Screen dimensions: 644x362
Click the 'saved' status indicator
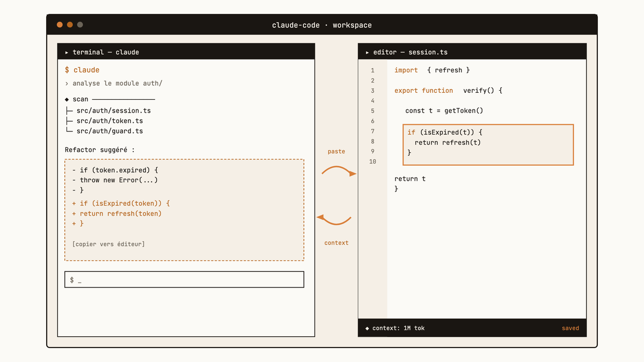(570, 328)
